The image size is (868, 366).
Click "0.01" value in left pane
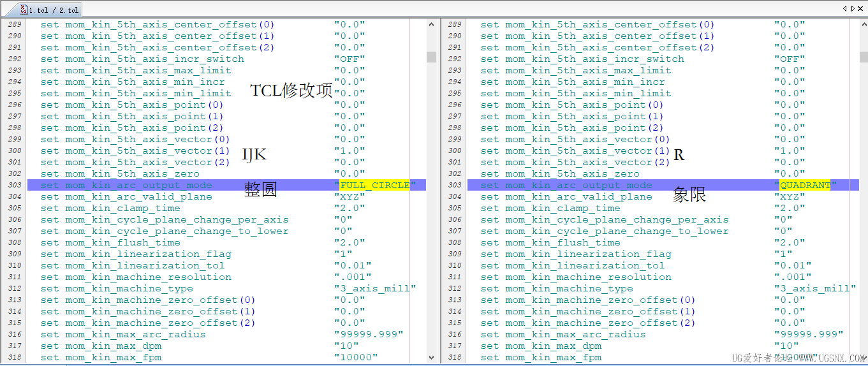coord(353,266)
